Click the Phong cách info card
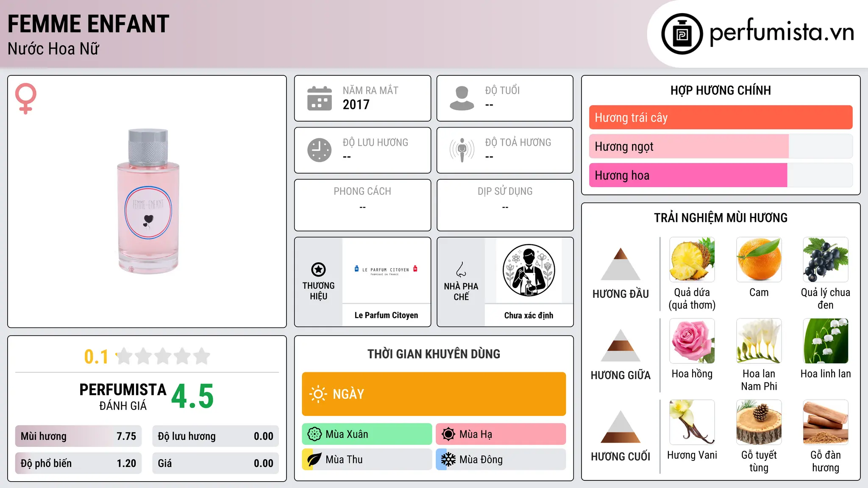Screen dimensions: 868x488 362,205
